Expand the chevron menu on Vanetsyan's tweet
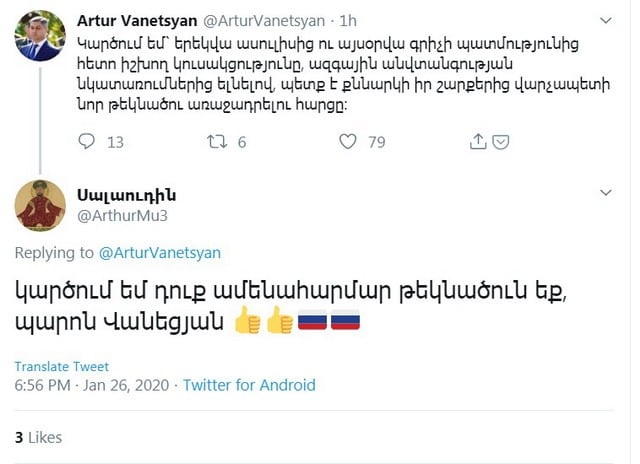 606,20
